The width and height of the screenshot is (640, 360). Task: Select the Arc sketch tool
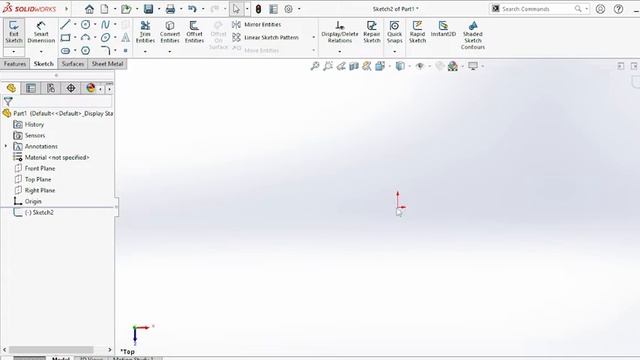click(x=85, y=38)
